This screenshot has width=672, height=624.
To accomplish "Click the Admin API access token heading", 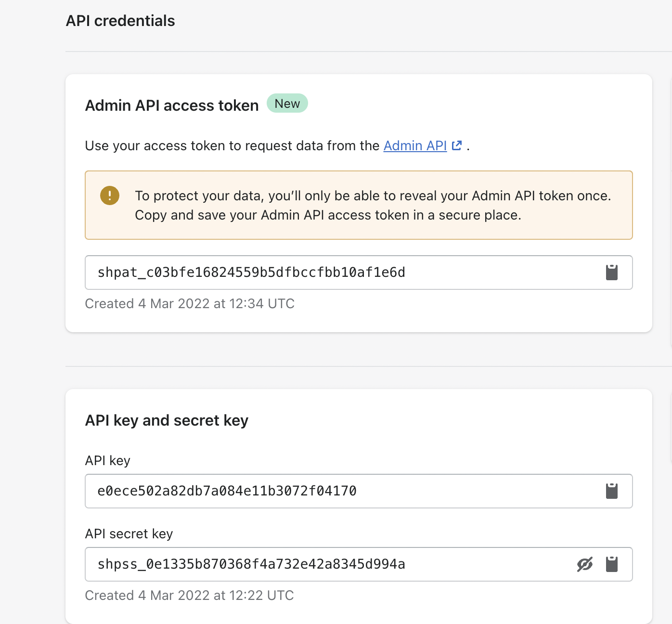I will [x=172, y=105].
